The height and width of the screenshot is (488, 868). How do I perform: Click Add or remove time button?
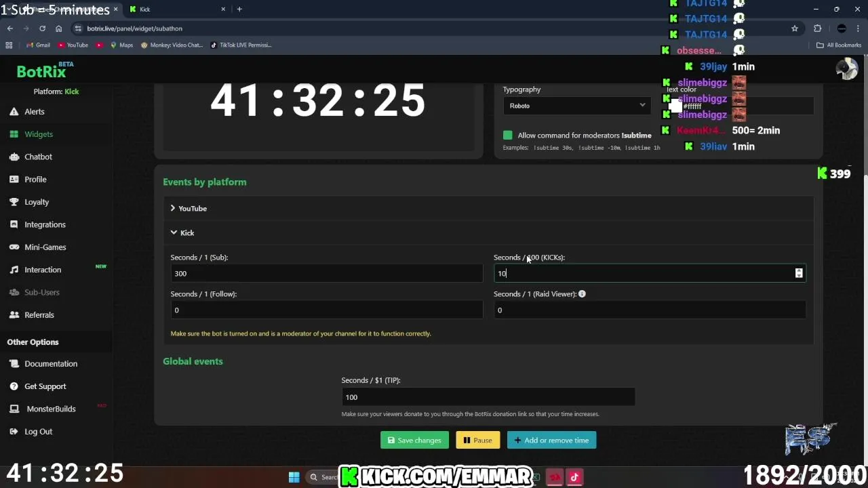552,441
